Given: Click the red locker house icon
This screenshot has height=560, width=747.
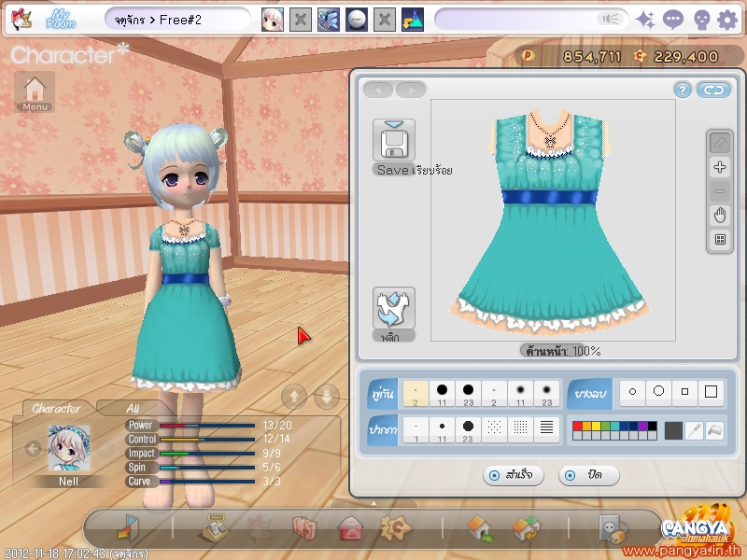Looking at the screenshot, I should pos(351,528).
